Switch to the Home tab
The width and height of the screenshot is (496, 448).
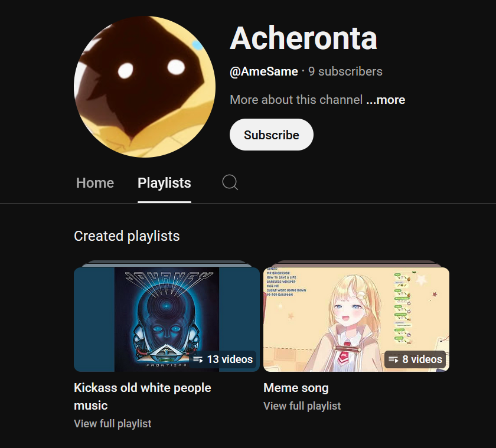tap(95, 183)
